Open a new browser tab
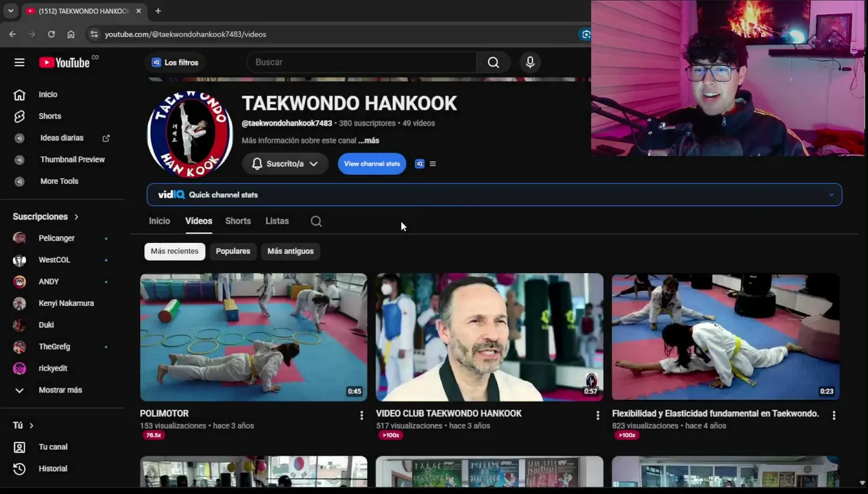The image size is (868, 494). pyautogui.click(x=158, y=11)
